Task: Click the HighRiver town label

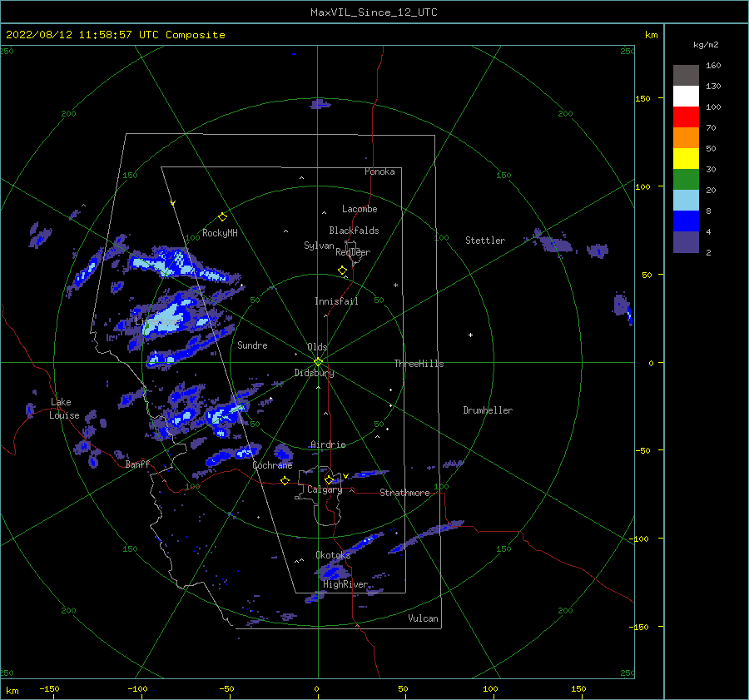Action: click(345, 584)
